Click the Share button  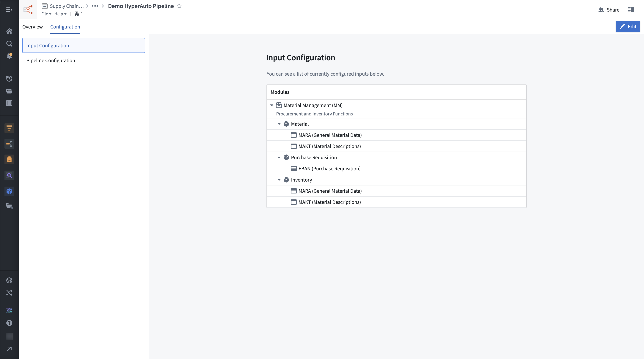pos(609,10)
